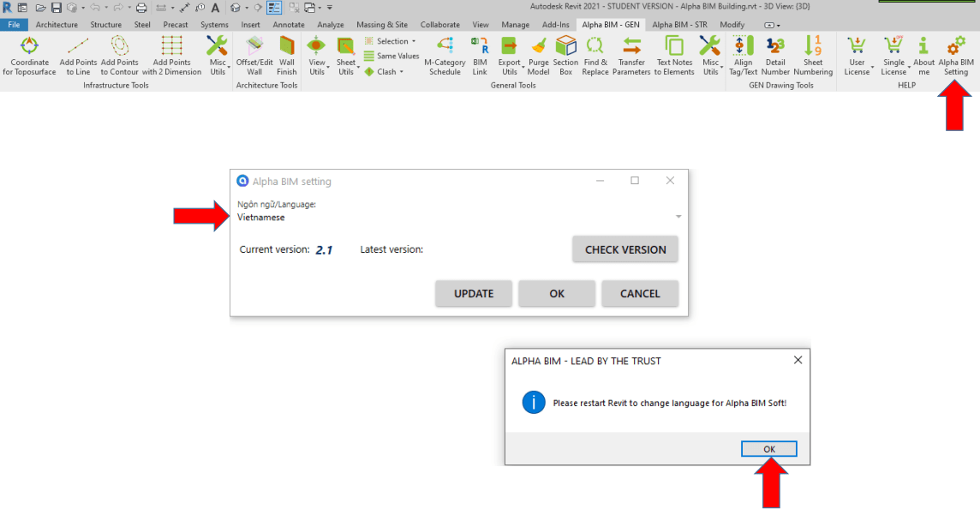Switch to the Structure ribbon tab
Screen dimensions: 980x509
pos(105,24)
